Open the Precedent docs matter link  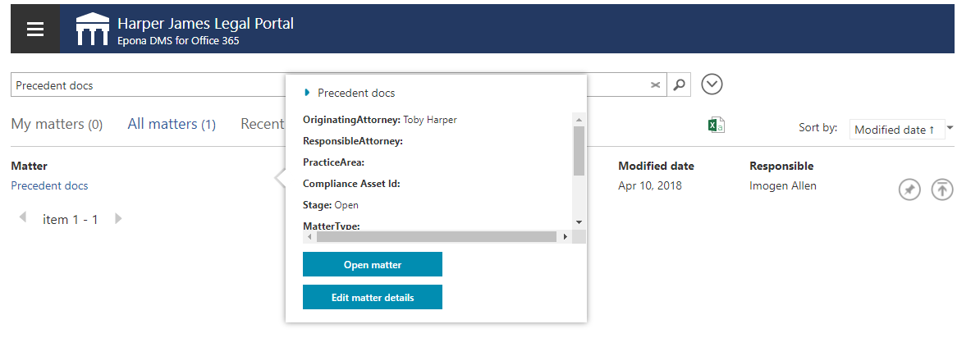[x=49, y=185]
